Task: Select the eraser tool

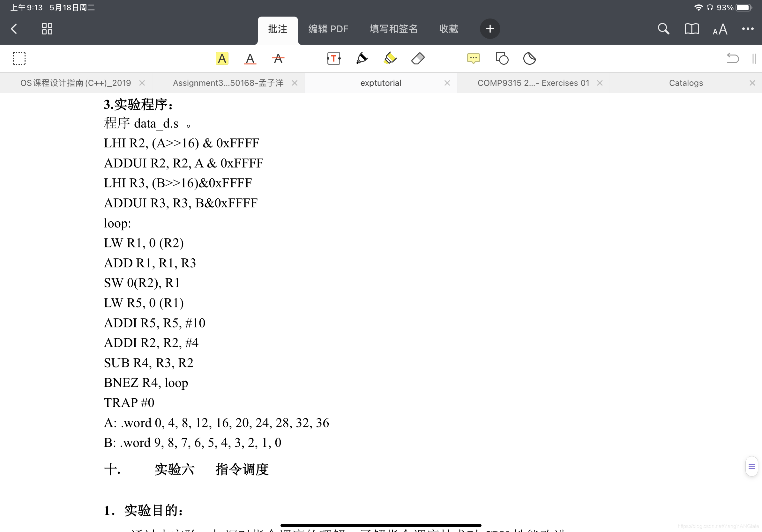Action: click(418, 58)
